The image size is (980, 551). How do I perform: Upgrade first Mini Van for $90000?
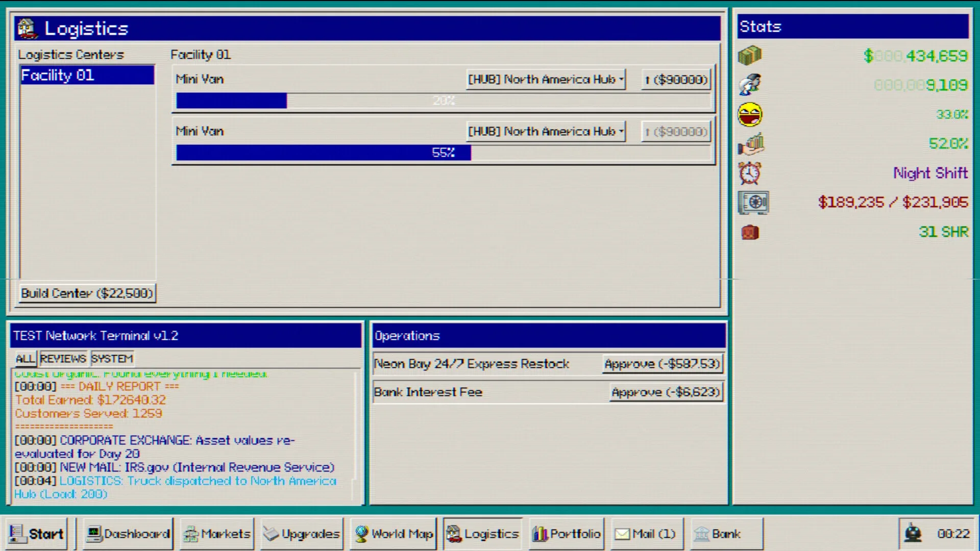676,80
